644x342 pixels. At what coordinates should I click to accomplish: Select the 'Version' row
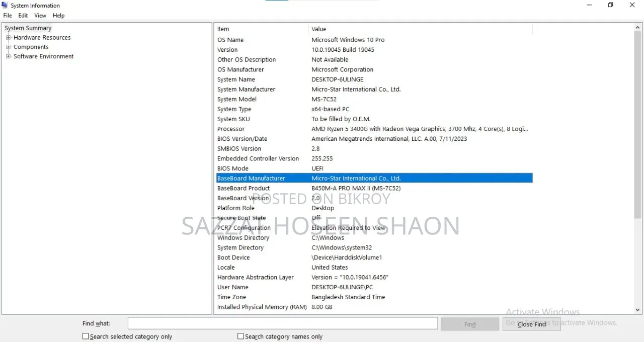374,50
